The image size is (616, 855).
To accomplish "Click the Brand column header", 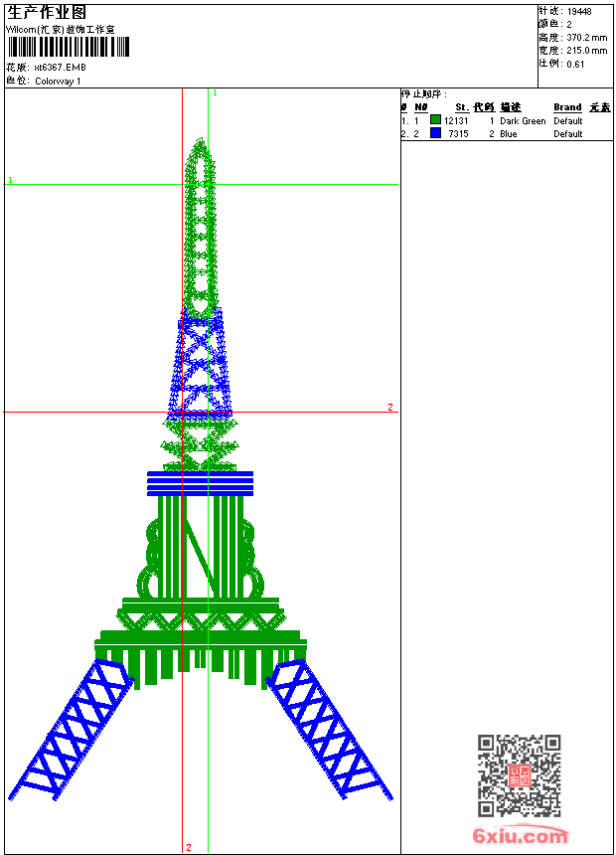I will 567,107.
